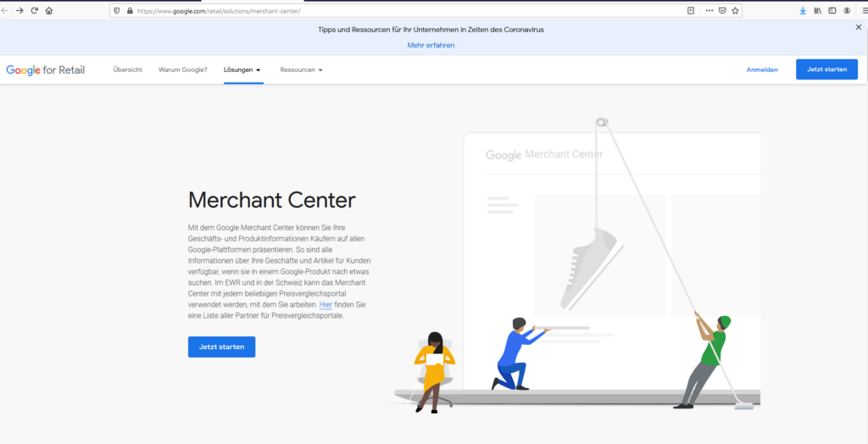Reload the page with the refresh icon

pos(34,11)
